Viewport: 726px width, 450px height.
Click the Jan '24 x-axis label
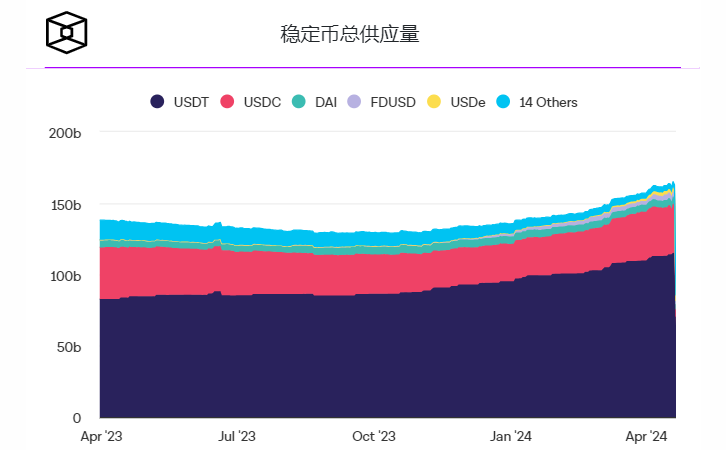tap(511, 436)
